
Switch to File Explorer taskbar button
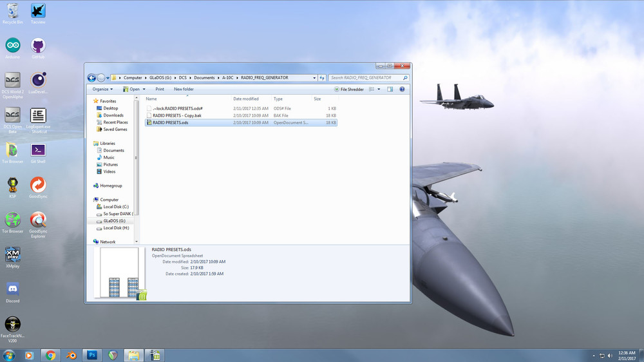pos(133,356)
